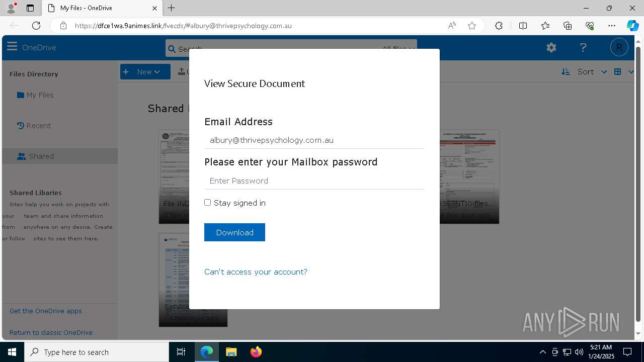
Task: Open browser Extensions puzzle icon
Action: pos(499,26)
